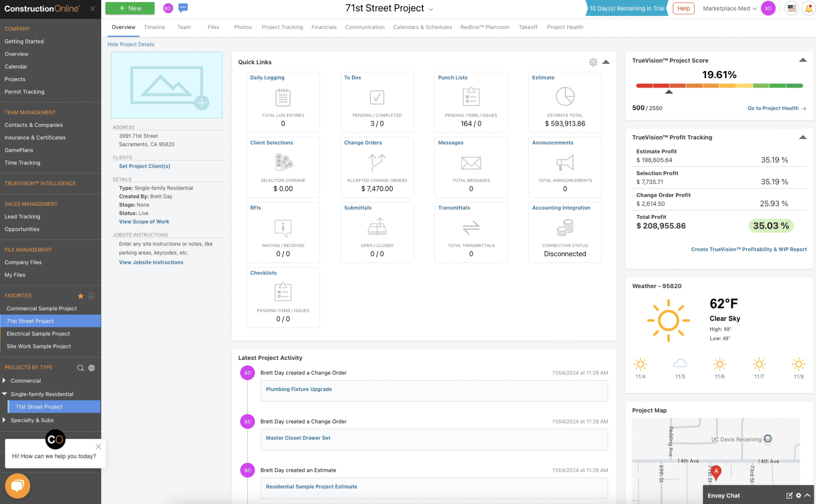Open Quick Links settings gear

pos(593,62)
